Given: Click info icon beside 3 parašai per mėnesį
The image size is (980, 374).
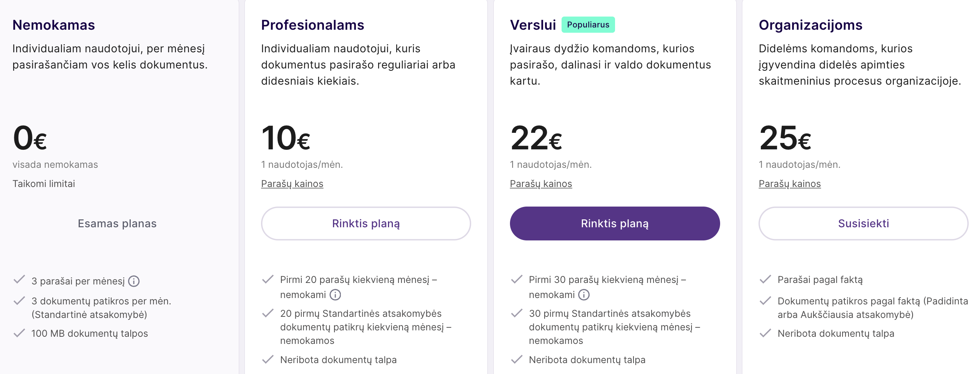Looking at the screenshot, I should pyautogui.click(x=134, y=281).
